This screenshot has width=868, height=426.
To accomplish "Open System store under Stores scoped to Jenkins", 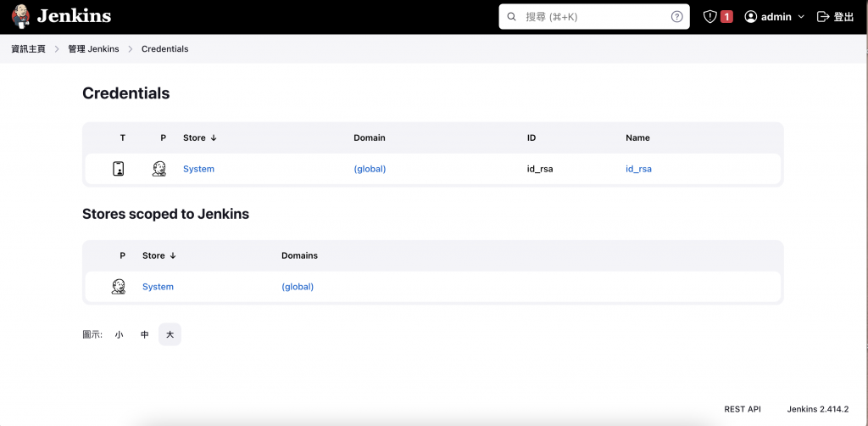I will [x=158, y=286].
